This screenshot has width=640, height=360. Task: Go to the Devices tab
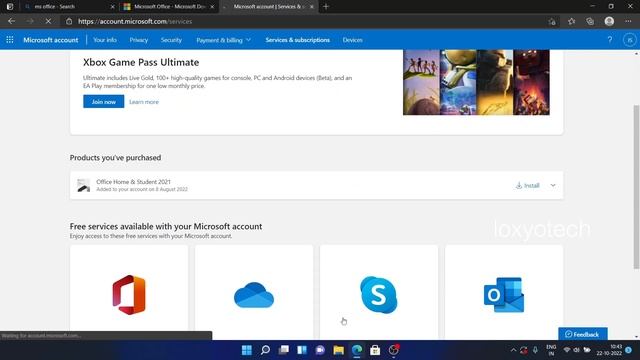click(353, 40)
